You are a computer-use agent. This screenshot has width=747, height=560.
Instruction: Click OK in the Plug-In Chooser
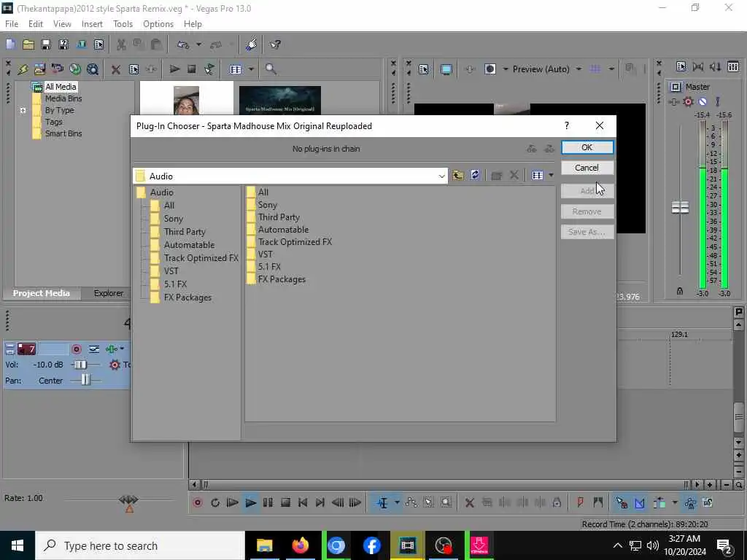click(587, 147)
